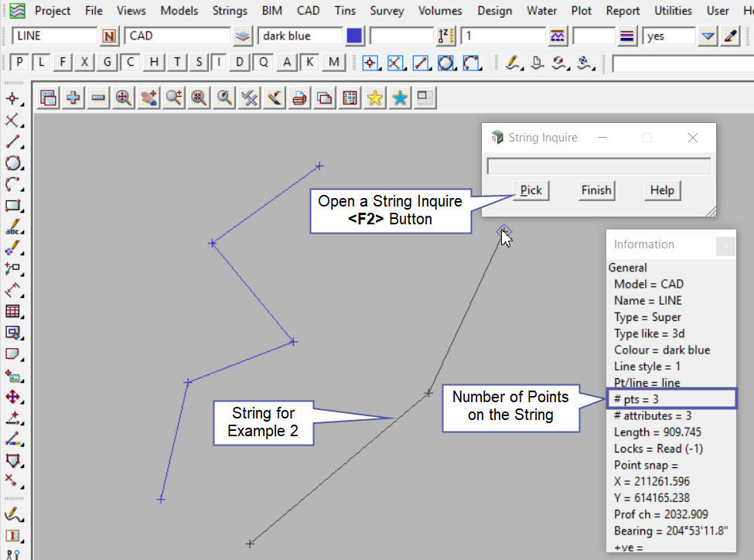The height and width of the screenshot is (560, 754).
Task: Toggle the K snap button
Action: pyautogui.click(x=309, y=63)
